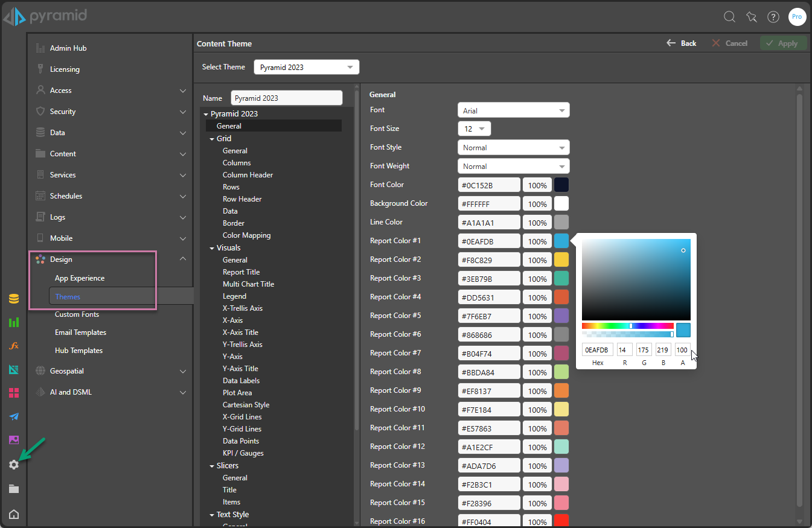This screenshot has height=528, width=812.
Task: Click the rainbow hue slider in color picker
Action: coord(627,326)
